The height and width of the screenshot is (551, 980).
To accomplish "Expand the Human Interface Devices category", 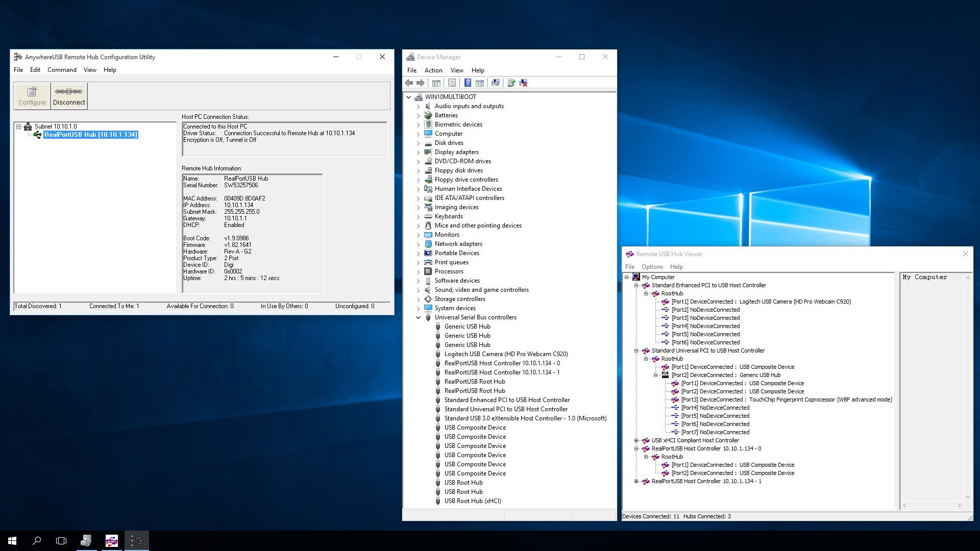I will pos(419,189).
